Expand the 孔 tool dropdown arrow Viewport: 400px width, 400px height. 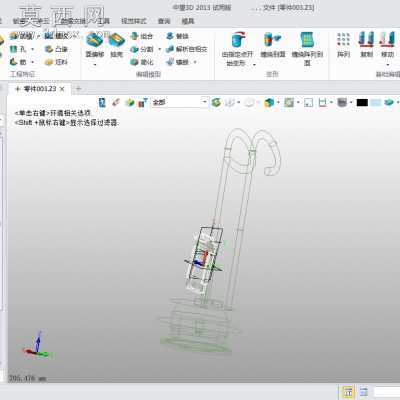[x=32, y=49]
